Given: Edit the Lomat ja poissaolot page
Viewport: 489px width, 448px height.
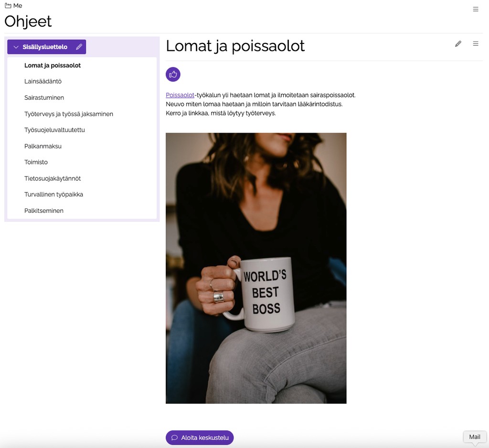Looking at the screenshot, I should coord(458,44).
